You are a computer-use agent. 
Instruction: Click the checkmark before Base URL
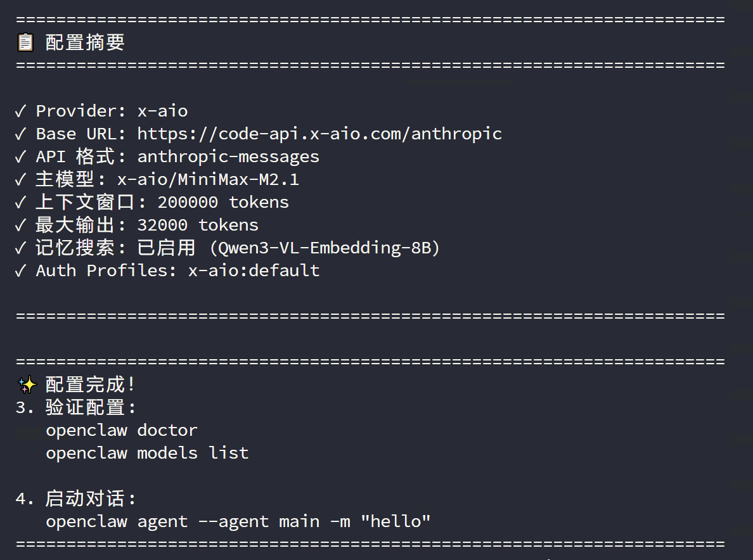coord(21,134)
